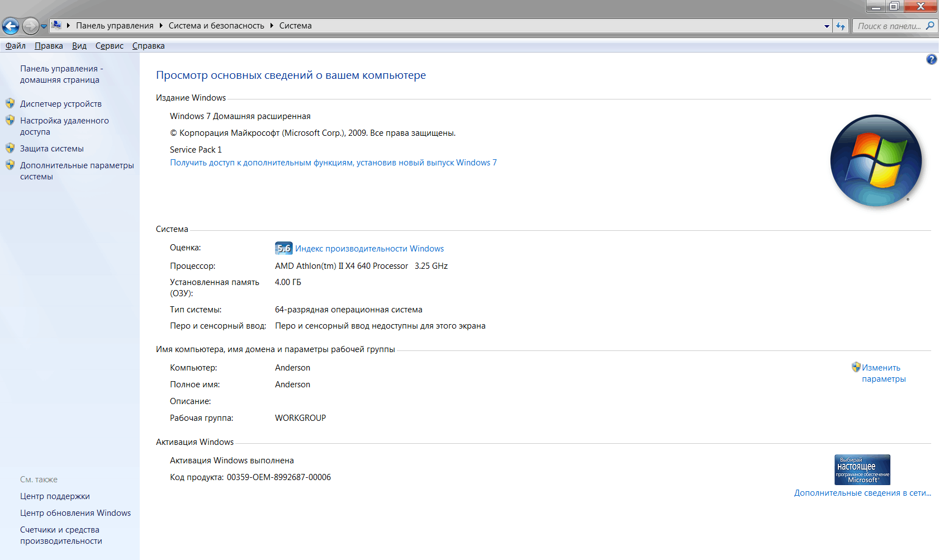The image size is (939, 560).
Task: Click the Service Pack 1 text
Action: point(196,150)
